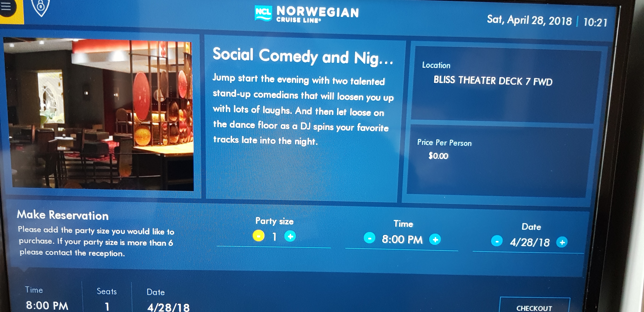Tap the NCL Norwegian Cruise Line logo
The width and height of the screenshot is (644, 312).
(307, 14)
